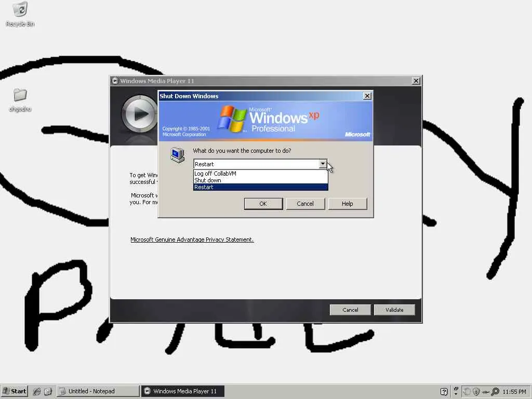This screenshot has height=399, width=532.
Task: Click the help question mark tray icon
Action: [x=444, y=392]
